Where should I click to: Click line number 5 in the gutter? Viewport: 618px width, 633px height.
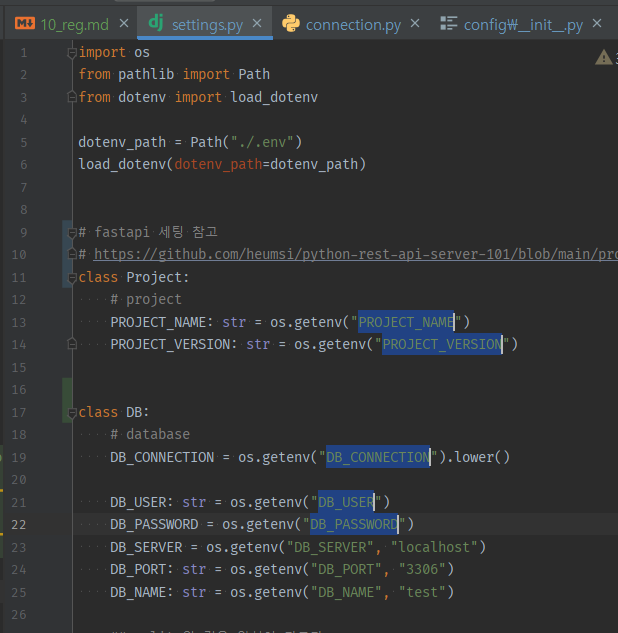tap(23, 143)
